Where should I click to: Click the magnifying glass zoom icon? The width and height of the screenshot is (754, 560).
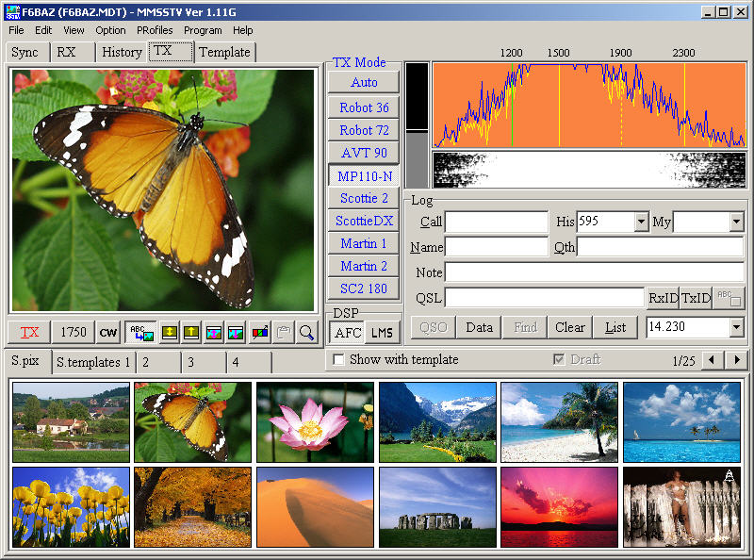pyautogui.click(x=306, y=333)
